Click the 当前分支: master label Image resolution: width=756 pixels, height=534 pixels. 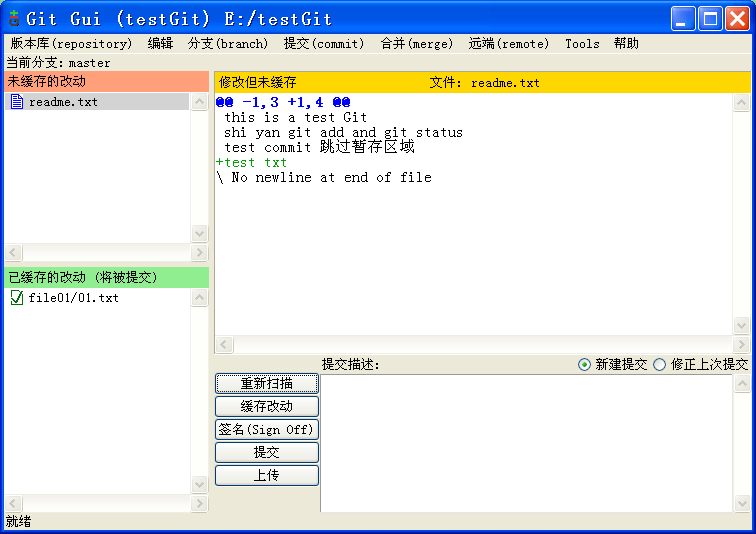click(x=58, y=63)
